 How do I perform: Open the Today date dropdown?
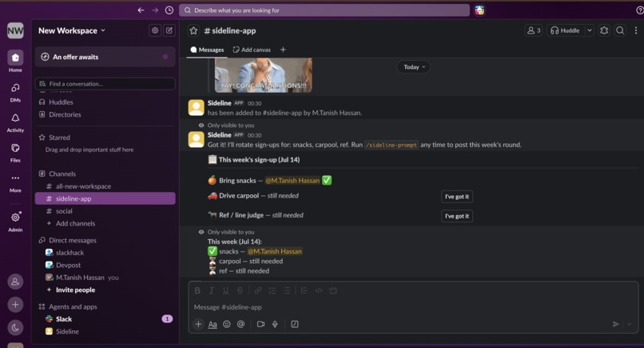414,67
